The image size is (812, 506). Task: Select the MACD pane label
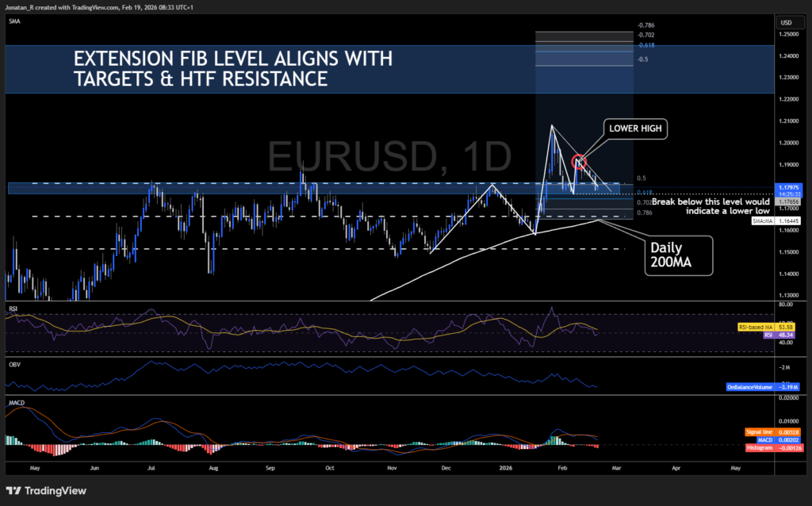pyautogui.click(x=15, y=404)
